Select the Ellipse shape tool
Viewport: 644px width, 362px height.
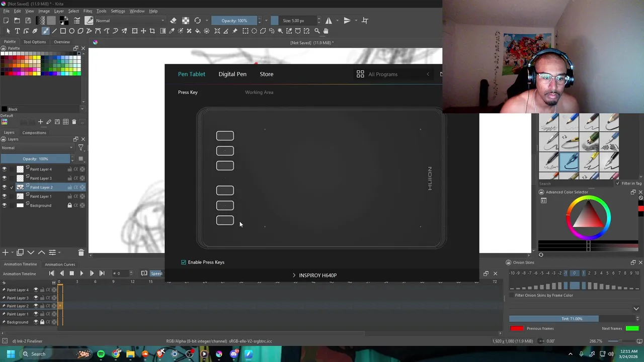71,31
